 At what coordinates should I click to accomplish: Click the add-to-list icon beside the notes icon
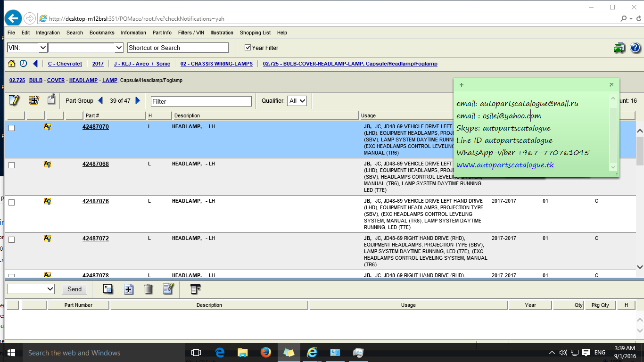33,100
